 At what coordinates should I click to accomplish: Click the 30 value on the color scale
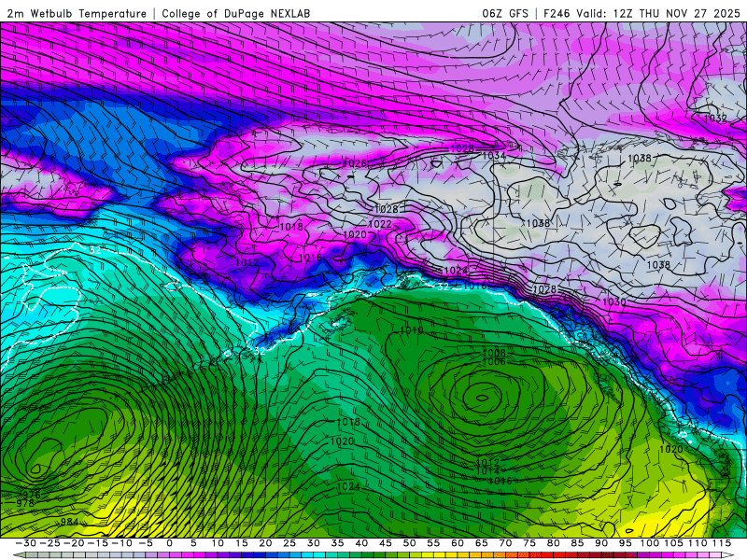pyautogui.click(x=314, y=543)
